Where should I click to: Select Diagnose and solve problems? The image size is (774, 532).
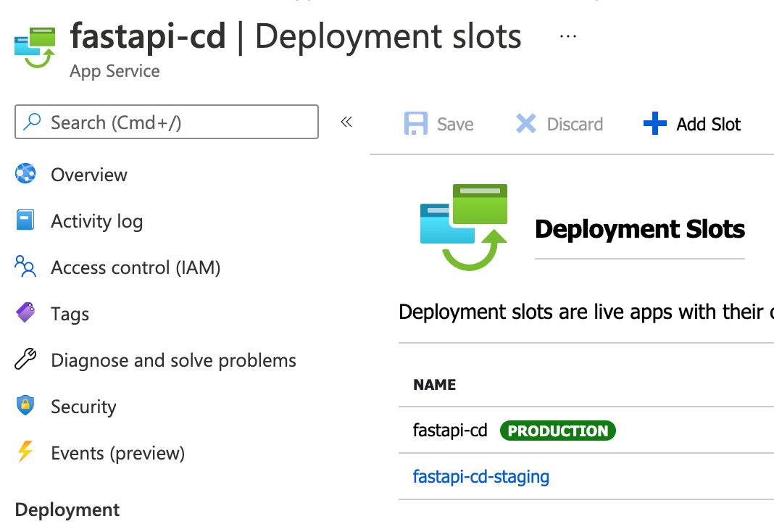point(173,360)
